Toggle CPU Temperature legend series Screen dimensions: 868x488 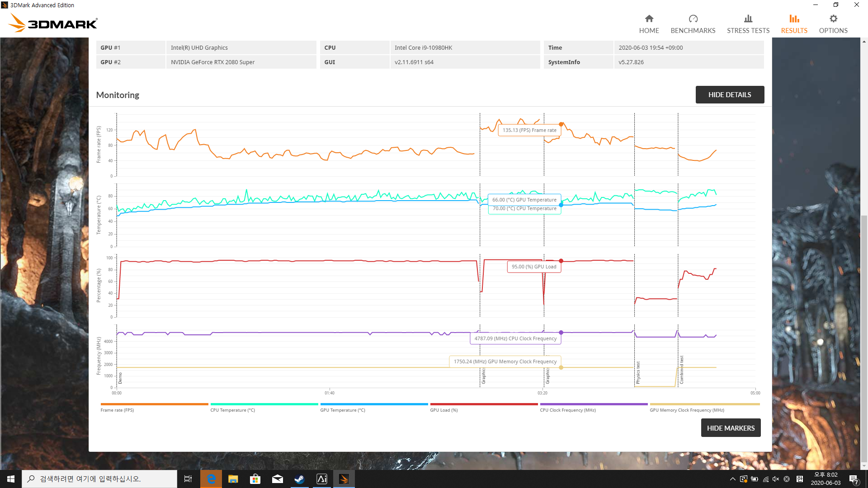232,410
